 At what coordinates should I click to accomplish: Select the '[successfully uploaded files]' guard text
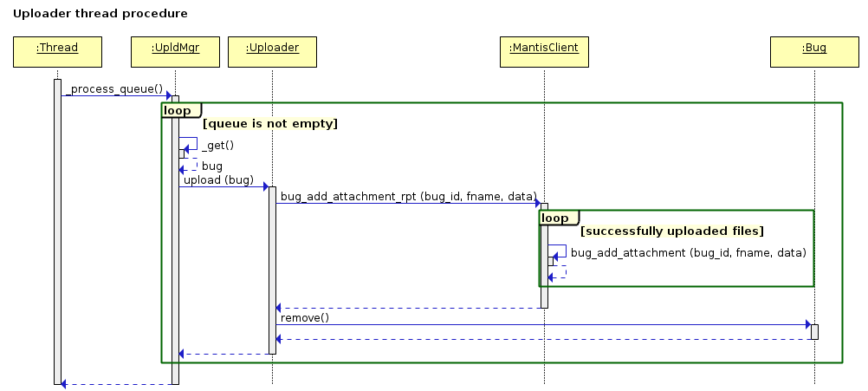point(671,231)
